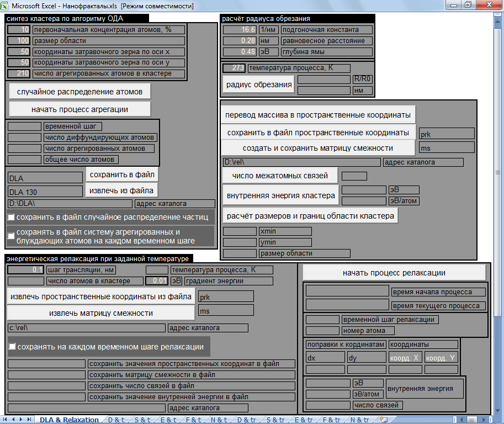504x424 pixels.
Task: Jump to first sheet using navigation arrow
Action: (x=6, y=420)
